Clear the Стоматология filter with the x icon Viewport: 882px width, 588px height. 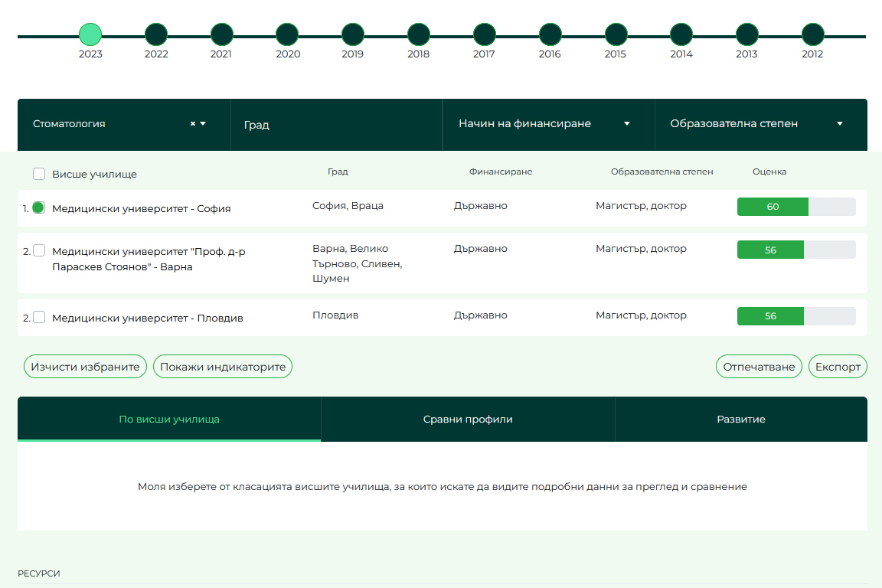pyautogui.click(x=192, y=124)
